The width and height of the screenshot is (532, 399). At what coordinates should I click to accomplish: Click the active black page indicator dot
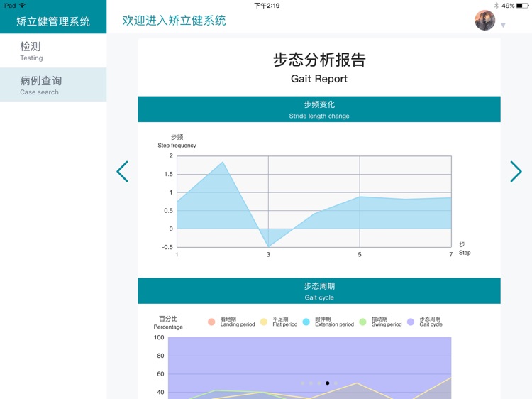[328, 383]
